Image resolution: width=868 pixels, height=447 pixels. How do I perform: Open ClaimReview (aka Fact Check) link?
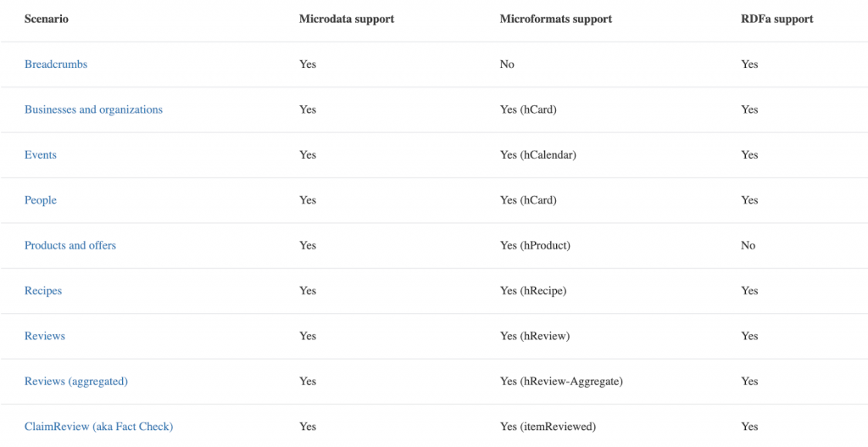click(98, 427)
